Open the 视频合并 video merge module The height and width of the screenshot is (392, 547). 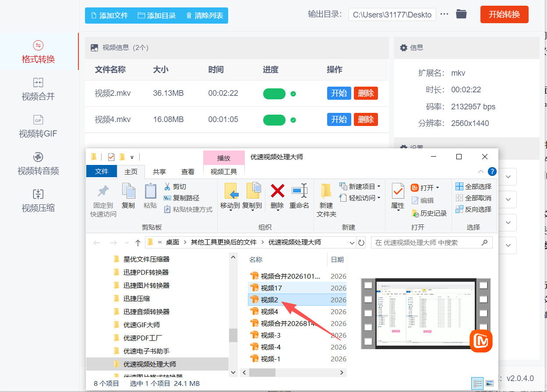[39, 89]
